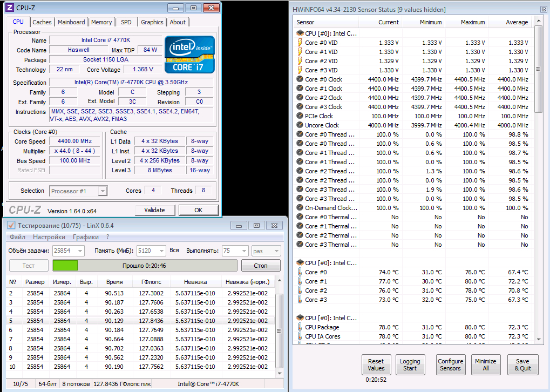Click the Intel Core i7 logo in CPU-Z
The height and width of the screenshot is (392, 550).
[x=189, y=55]
